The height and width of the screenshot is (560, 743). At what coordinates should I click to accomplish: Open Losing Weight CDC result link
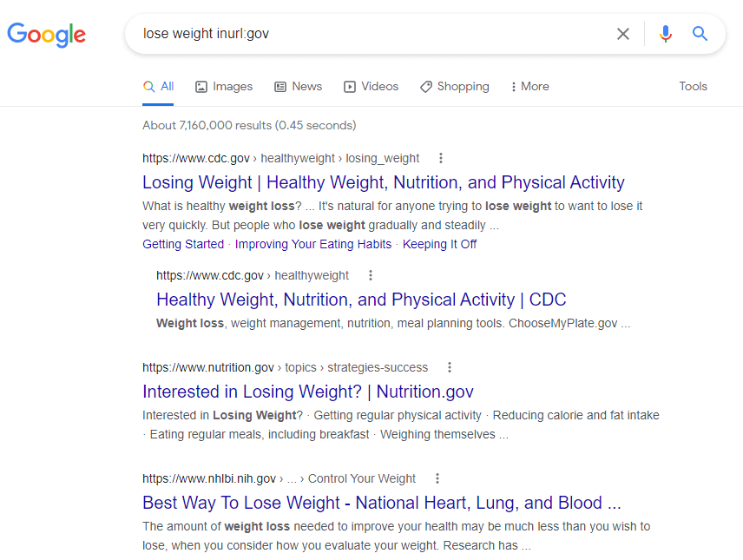384,182
